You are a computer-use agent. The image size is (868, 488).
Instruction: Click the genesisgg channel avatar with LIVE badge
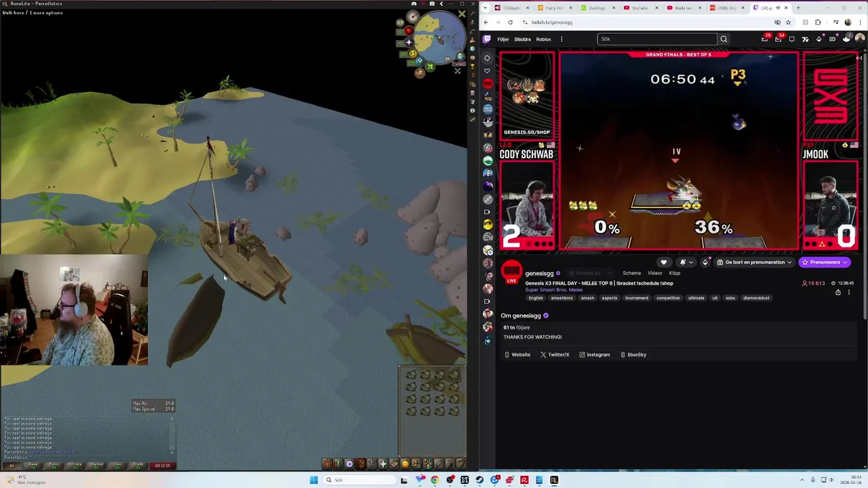click(x=511, y=272)
